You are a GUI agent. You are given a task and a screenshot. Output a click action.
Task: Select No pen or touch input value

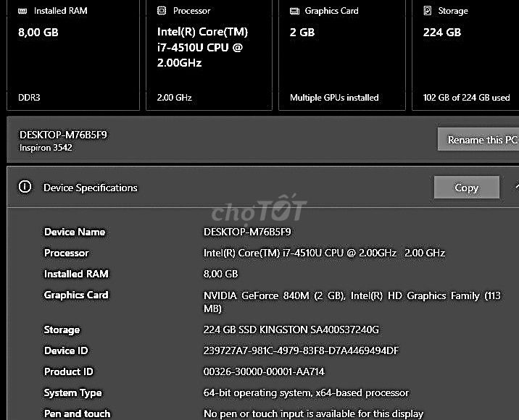(x=313, y=413)
